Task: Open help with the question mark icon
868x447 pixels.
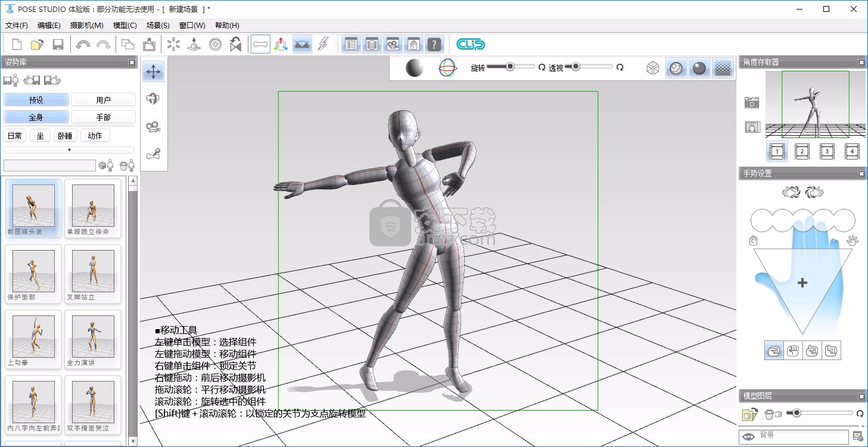Action: tap(435, 45)
